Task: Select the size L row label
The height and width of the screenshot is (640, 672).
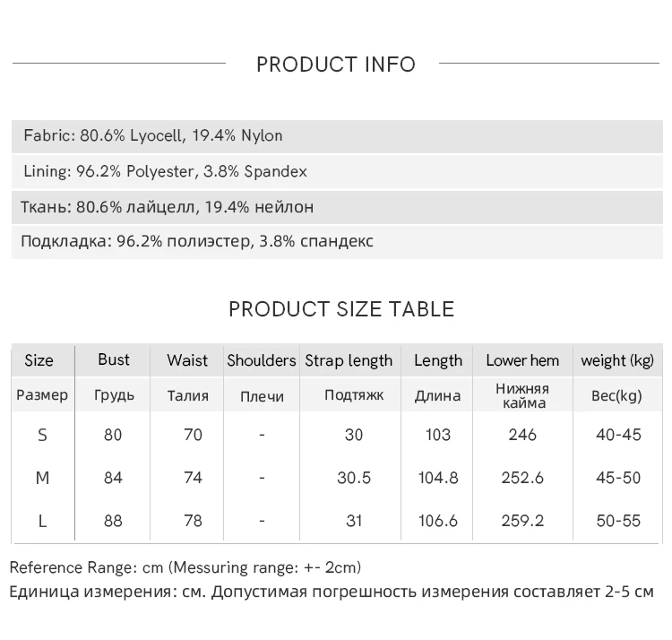Action: click(42, 521)
